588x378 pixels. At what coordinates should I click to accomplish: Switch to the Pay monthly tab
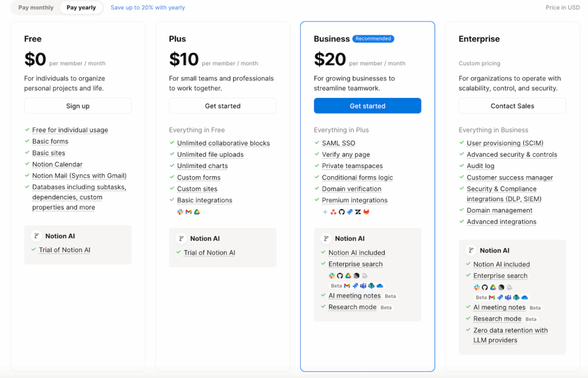pos(35,7)
